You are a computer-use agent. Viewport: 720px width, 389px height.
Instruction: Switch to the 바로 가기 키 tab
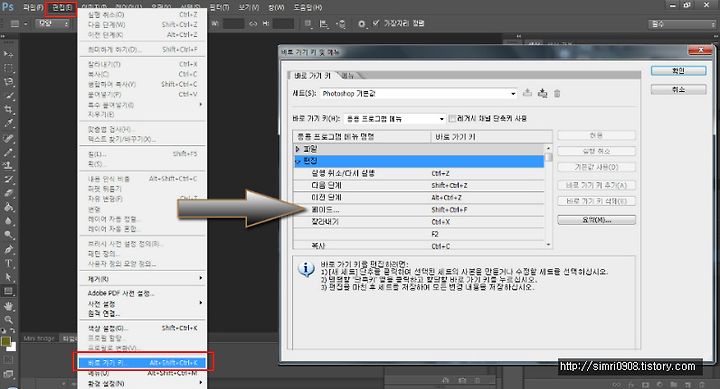coord(312,75)
